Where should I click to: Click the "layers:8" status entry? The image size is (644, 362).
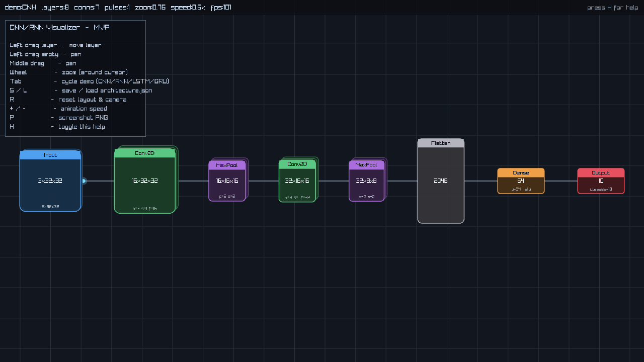click(x=55, y=8)
